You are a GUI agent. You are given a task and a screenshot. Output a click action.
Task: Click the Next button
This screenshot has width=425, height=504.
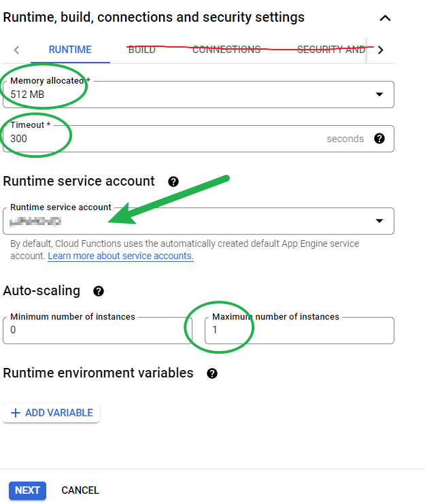point(27,490)
